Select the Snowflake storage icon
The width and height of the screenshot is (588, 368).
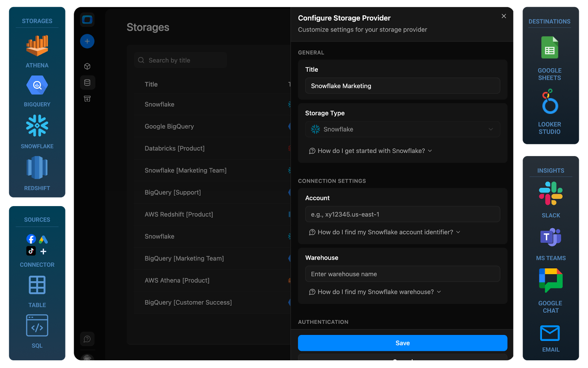(37, 125)
